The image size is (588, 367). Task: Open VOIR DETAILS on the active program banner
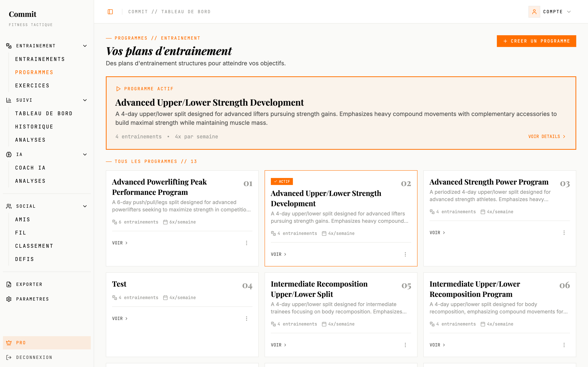click(547, 136)
